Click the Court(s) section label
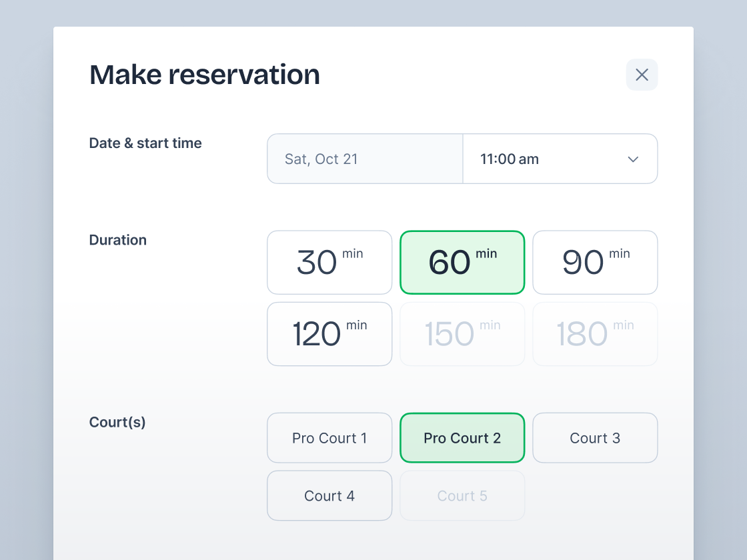Image resolution: width=747 pixels, height=560 pixels. (117, 422)
